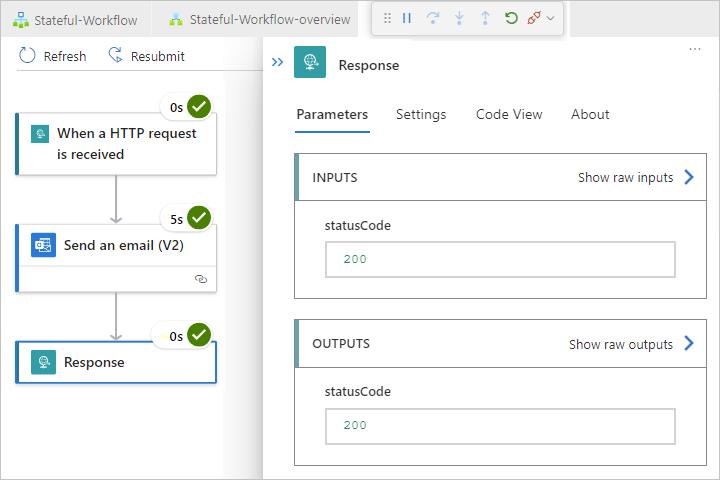Restart debugging with the green icon
The width and height of the screenshot is (720, 480).
(x=511, y=18)
